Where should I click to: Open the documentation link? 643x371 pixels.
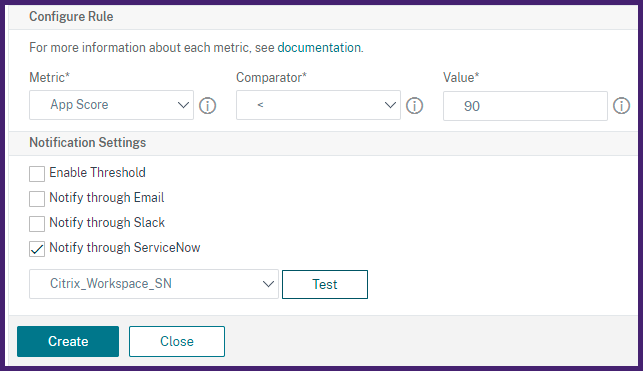(319, 48)
